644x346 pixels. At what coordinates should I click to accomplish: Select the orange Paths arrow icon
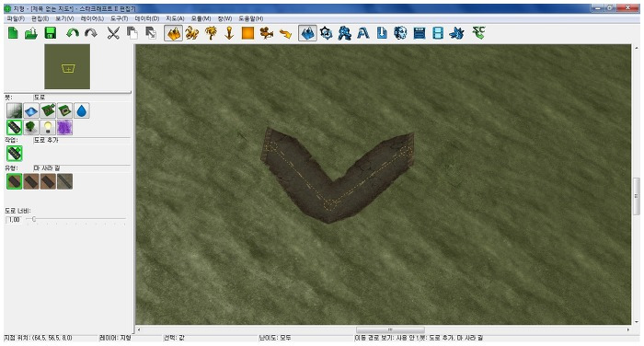[x=285, y=33]
